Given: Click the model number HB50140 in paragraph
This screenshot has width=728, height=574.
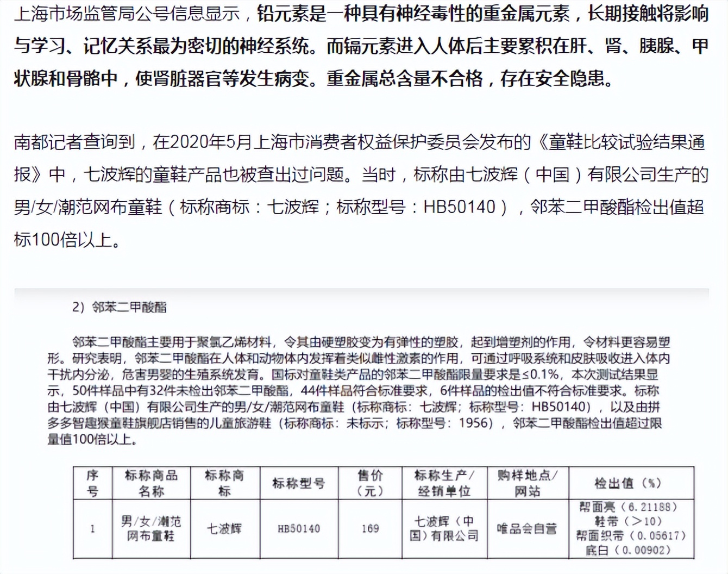Looking at the screenshot, I should (456, 205).
